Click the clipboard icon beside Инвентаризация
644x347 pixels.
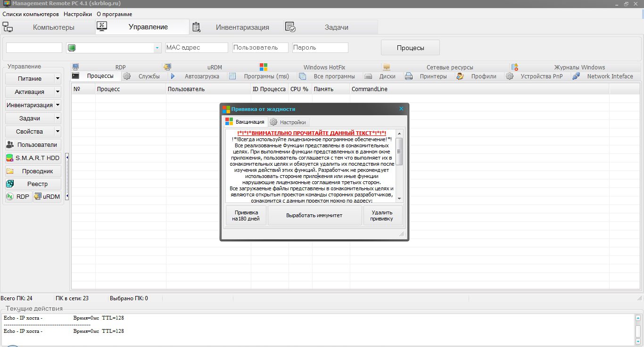point(196,27)
